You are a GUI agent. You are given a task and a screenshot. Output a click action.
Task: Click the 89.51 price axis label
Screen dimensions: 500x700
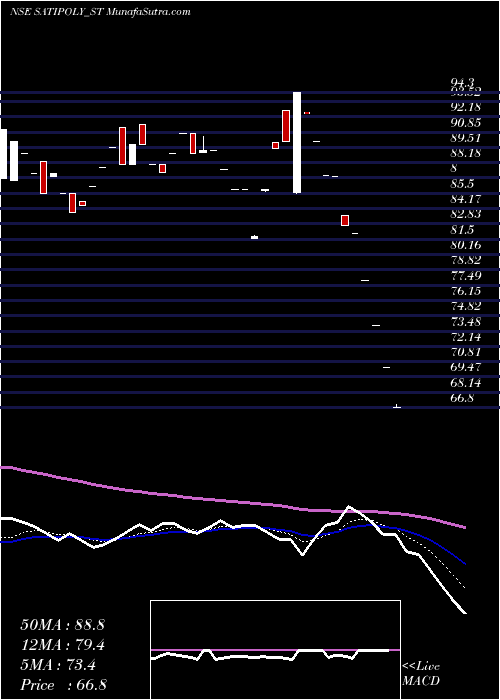coord(466,138)
